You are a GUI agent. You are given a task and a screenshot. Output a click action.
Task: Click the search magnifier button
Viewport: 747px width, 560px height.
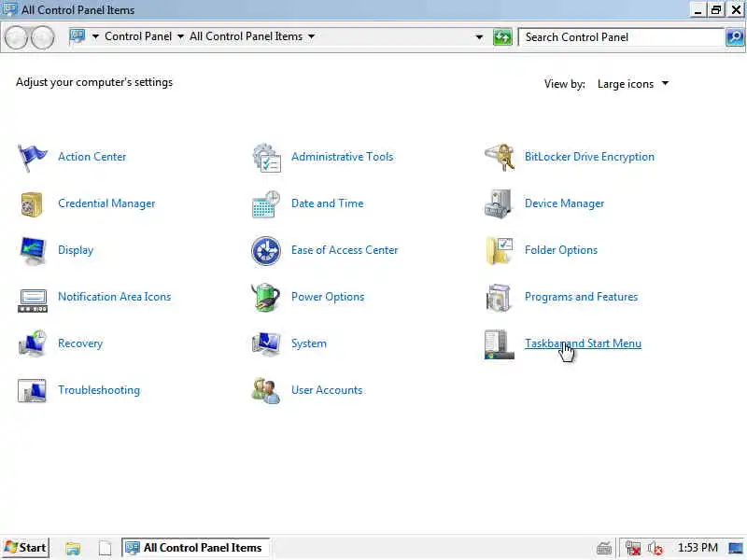[735, 36]
